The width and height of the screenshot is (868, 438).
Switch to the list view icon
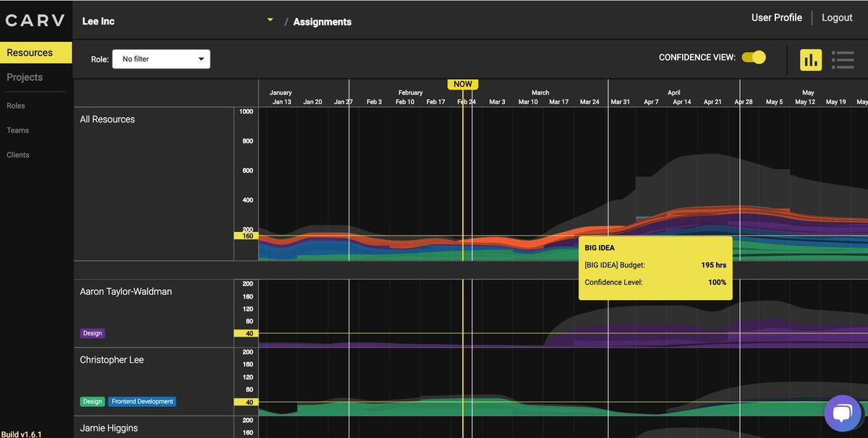pyautogui.click(x=843, y=59)
